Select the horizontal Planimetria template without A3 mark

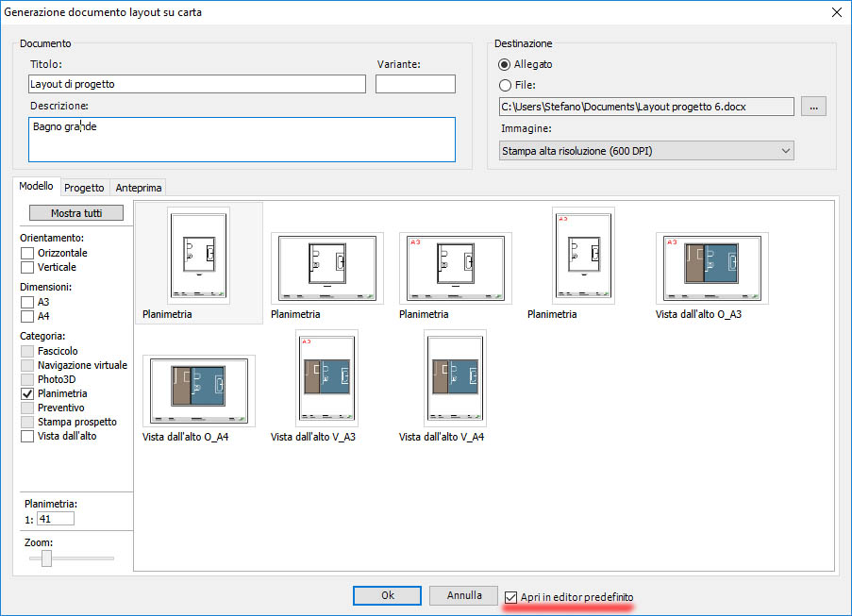click(327, 268)
